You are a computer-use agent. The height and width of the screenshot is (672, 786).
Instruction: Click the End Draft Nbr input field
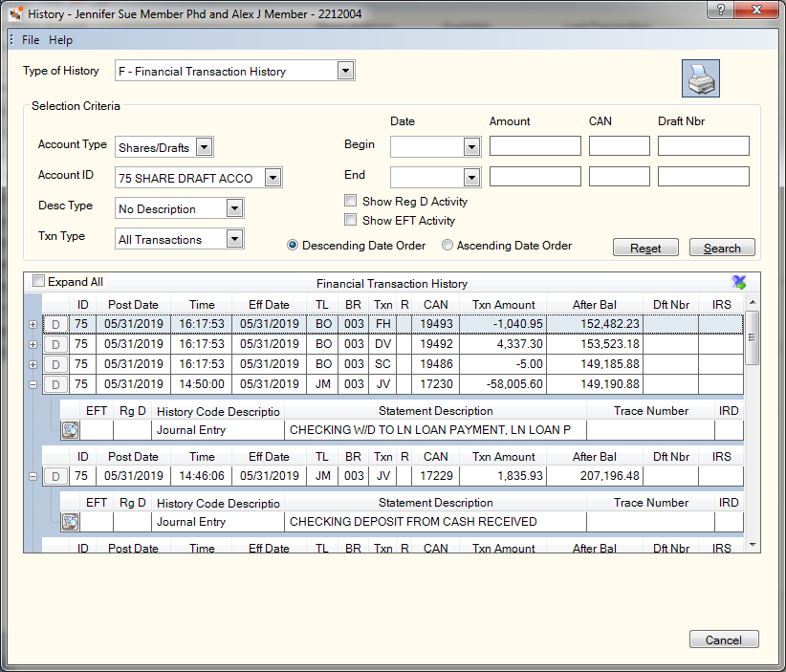click(x=704, y=177)
